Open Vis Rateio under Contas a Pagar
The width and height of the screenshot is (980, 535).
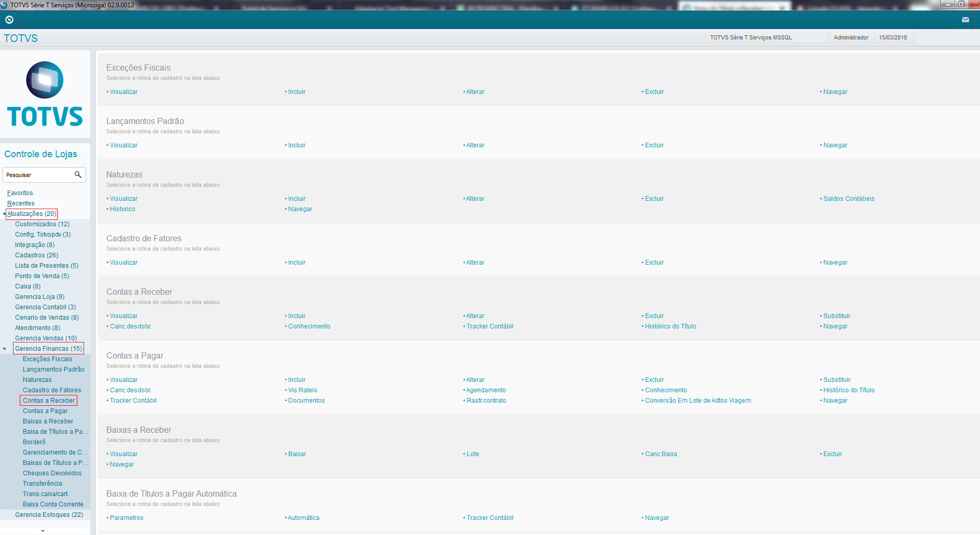[x=303, y=390]
